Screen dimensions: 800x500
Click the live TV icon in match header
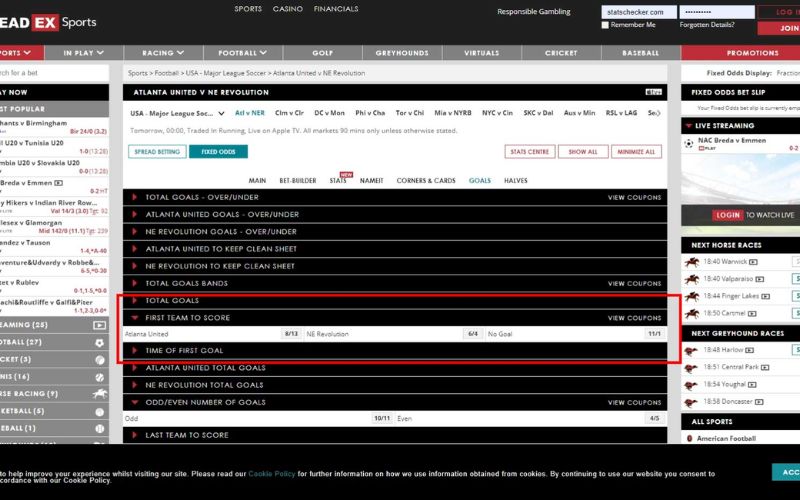tap(654, 92)
